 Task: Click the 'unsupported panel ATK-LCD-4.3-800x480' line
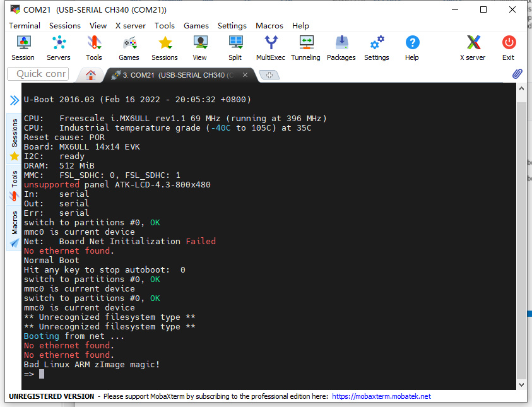pyautogui.click(x=117, y=185)
